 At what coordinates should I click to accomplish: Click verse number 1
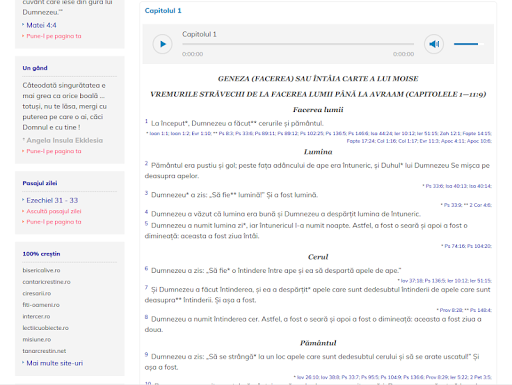click(x=146, y=121)
